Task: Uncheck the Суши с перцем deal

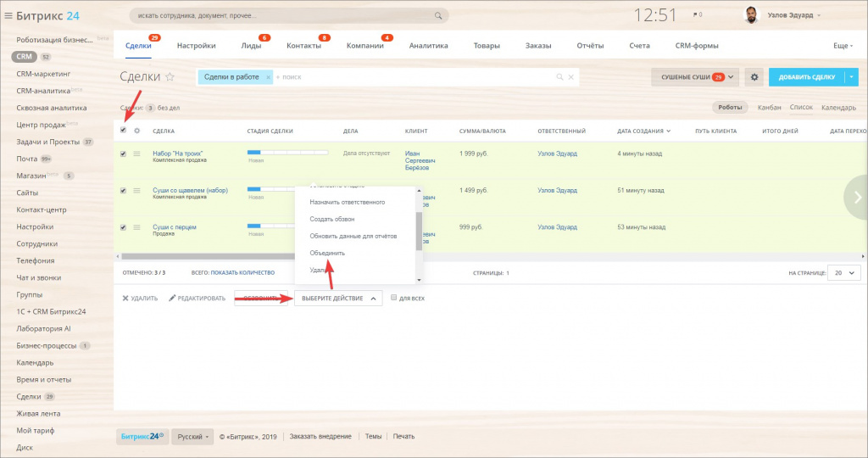Action: (124, 227)
